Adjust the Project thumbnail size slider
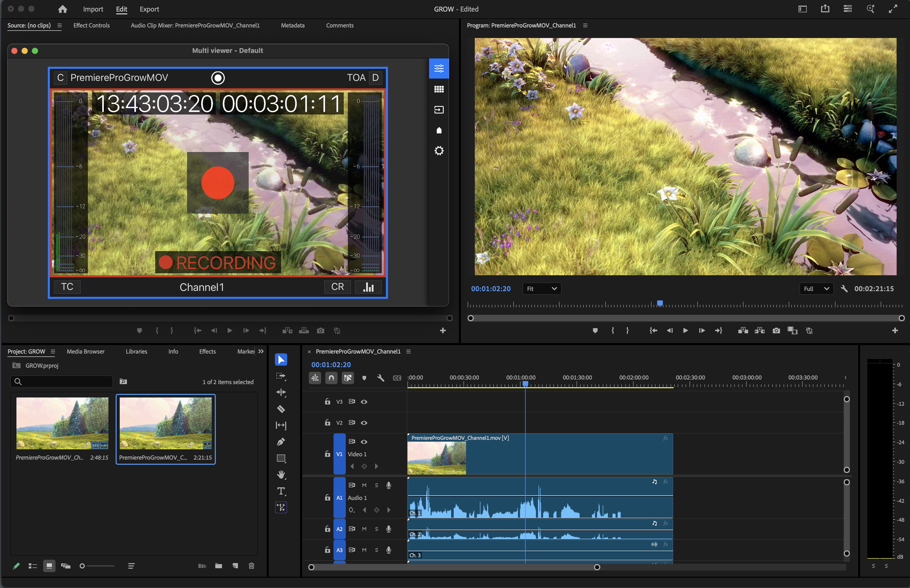Screen dimensions: 910x588 pos(82,566)
